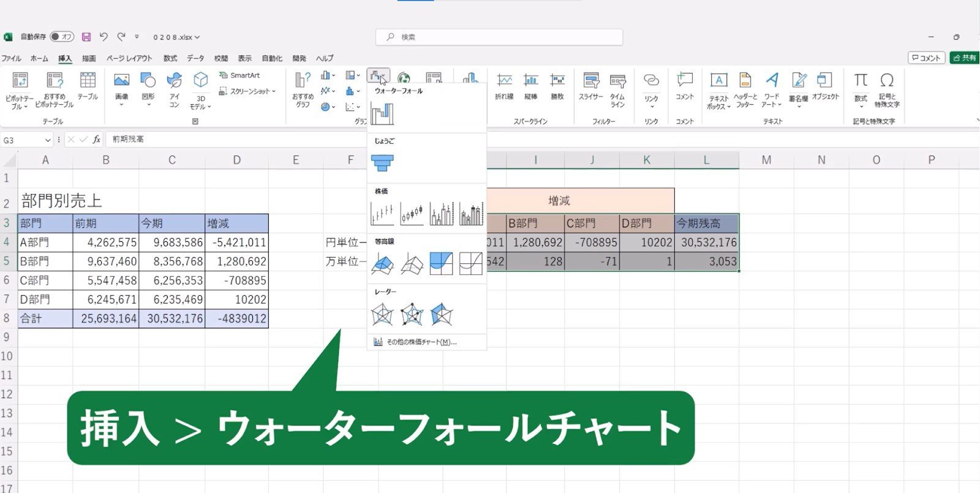
Task: Click the fx insert function button
Action: pos(96,140)
